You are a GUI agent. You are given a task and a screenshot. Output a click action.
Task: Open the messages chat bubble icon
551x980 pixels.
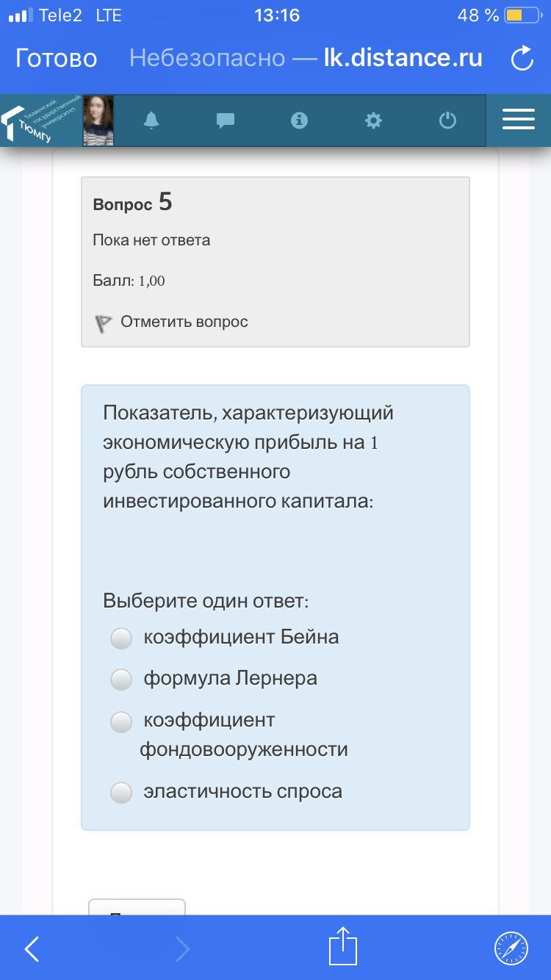coord(226,120)
